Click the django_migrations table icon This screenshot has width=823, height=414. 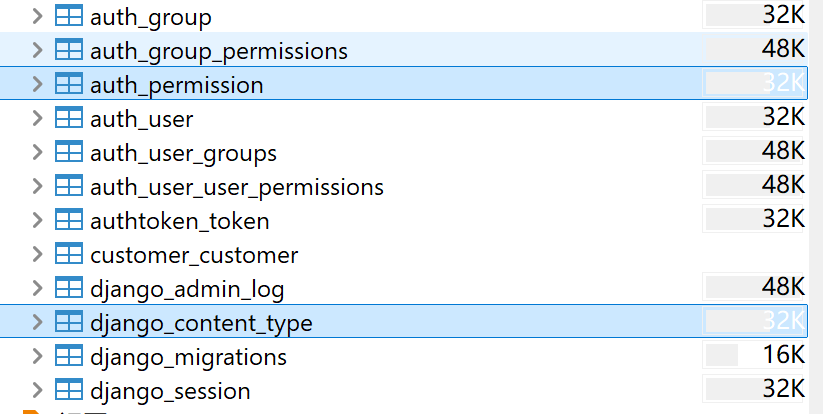(68, 356)
